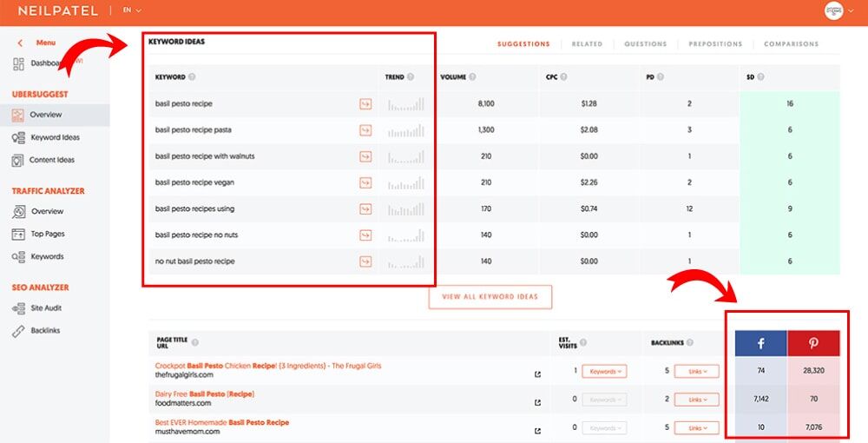The height and width of the screenshot is (443, 868).
Task: Expand Links dropdown for musthavemom.com row
Action: tap(696, 427)
